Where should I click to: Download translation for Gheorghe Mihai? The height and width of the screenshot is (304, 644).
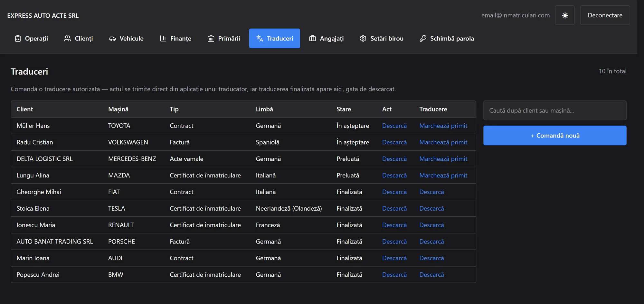(431, 192)
